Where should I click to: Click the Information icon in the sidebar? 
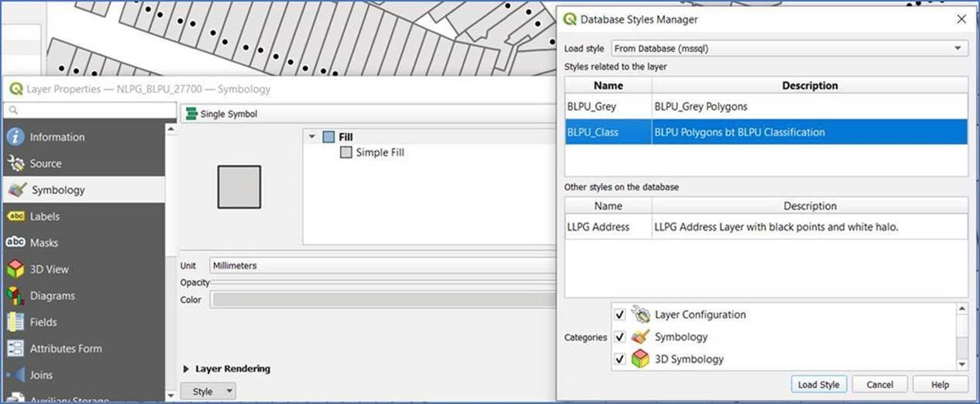[15, 137]
